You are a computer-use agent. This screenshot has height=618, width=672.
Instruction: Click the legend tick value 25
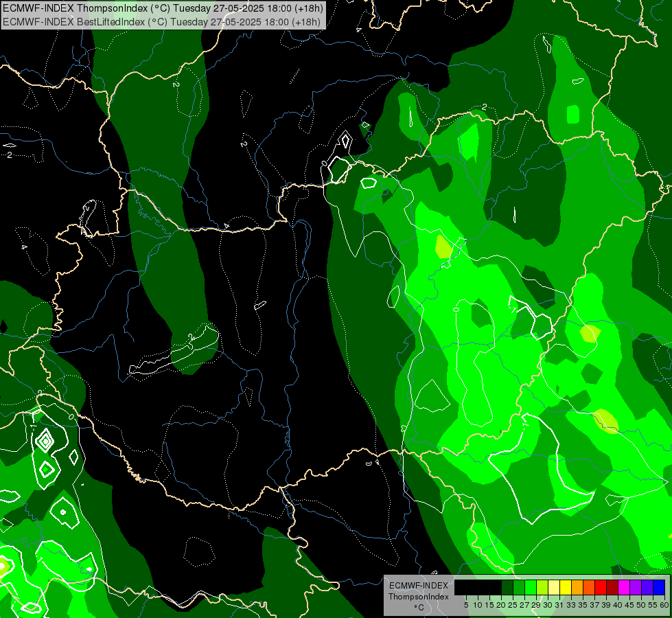(x=513, y=605)
